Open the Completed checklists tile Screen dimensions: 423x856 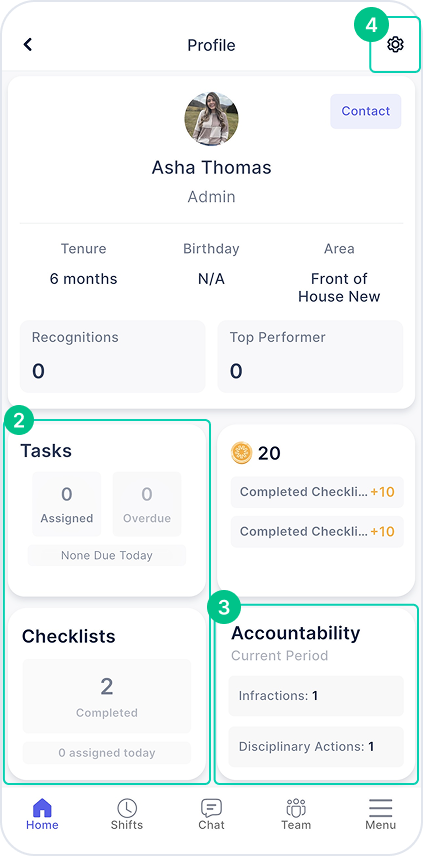coord(107,696)
